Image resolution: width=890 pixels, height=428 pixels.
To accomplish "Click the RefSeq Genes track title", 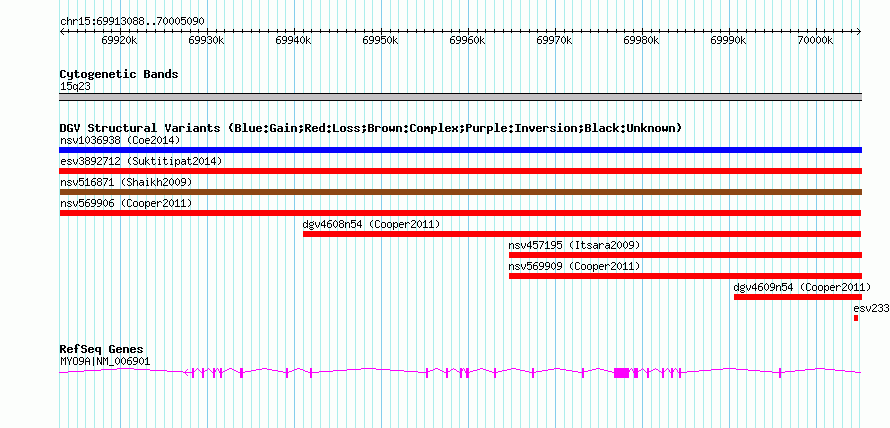I will pos(102,349).
